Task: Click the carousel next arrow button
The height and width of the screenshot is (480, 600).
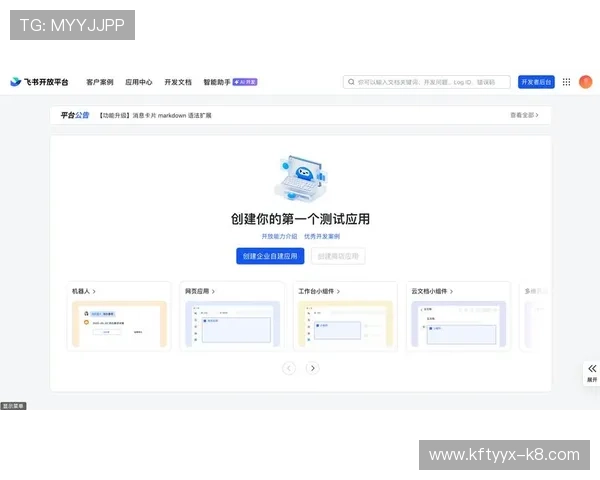Action: [x=313, y=368]
